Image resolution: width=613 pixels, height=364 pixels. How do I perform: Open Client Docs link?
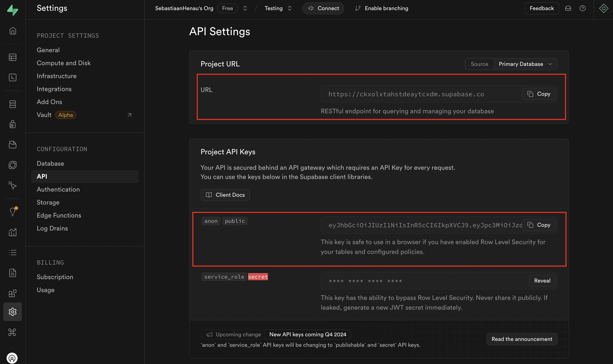(225, 195)
